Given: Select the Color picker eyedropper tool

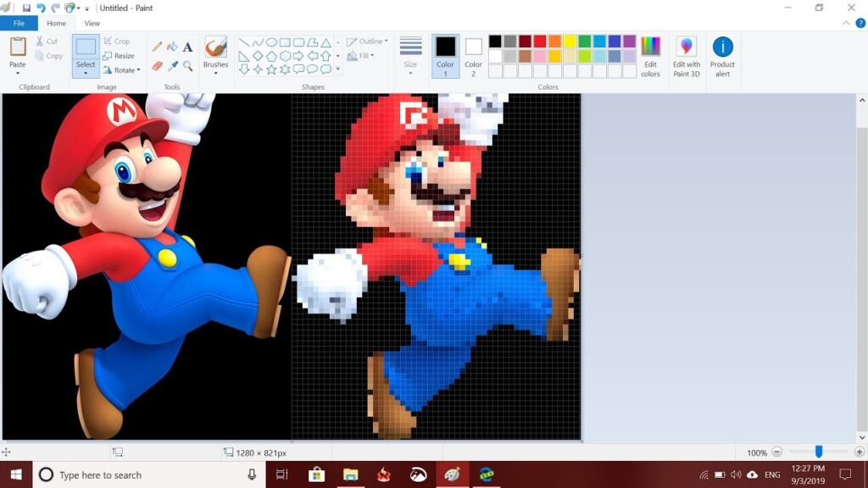Looking at the screenshot, I should [x=172, y=66].
